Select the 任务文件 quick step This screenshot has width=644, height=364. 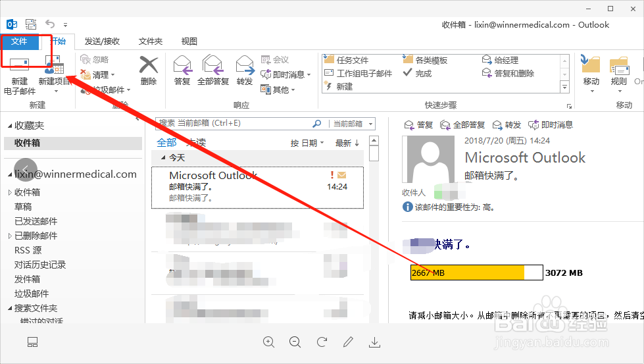pos(347,60)
